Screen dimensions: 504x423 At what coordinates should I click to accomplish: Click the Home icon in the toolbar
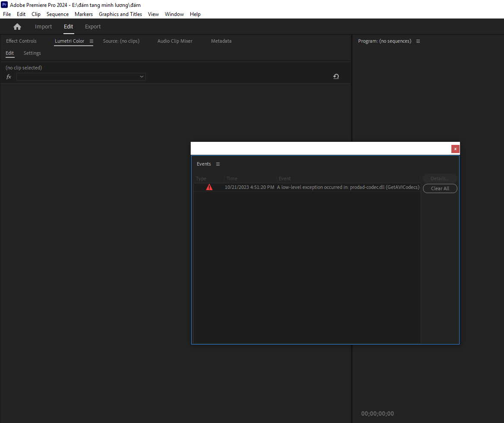pyautogui.click(x=17, y=26)
